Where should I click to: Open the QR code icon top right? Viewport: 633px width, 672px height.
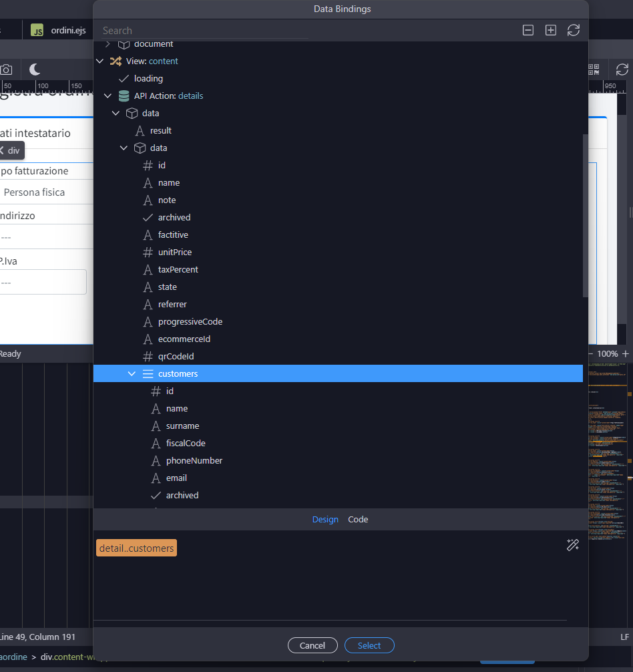[593, 69]
